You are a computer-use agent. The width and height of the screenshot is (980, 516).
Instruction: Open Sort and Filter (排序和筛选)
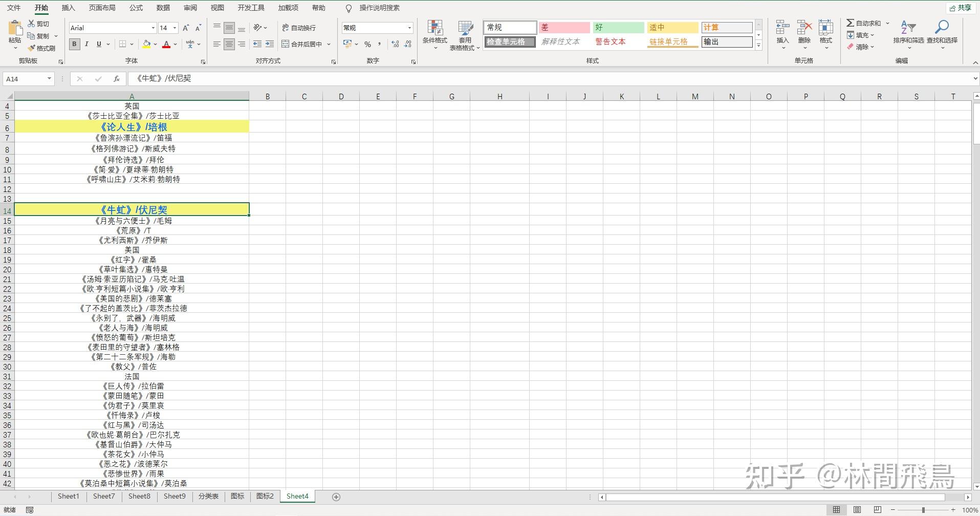pos(908,34)
